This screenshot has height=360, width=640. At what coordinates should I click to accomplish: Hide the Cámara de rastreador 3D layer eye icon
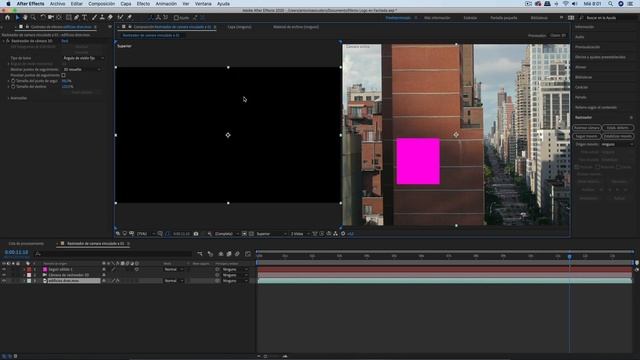pyautogui.click(x=4, y=275)
